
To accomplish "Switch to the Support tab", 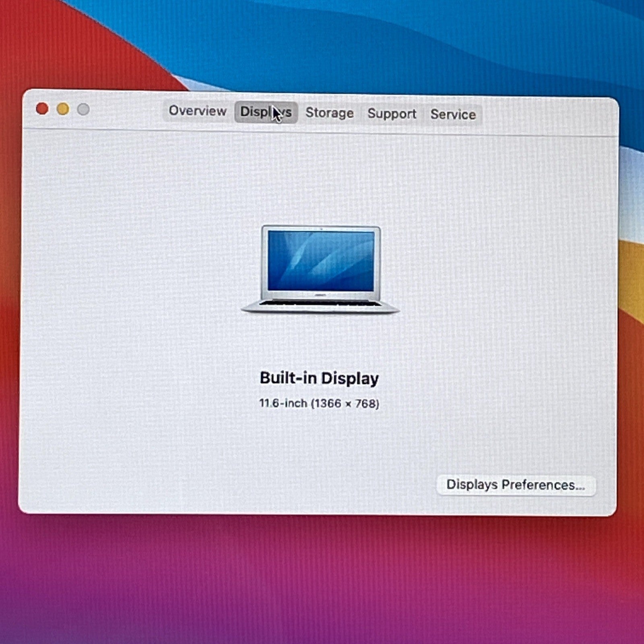I will click(x=392, y=113).
